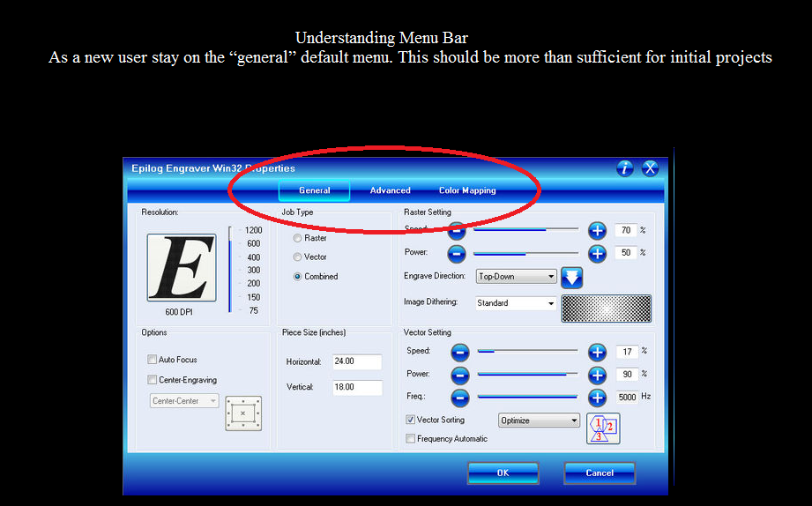Select the 1200 resolution mark
The width and height of the screenshot is (812, 506).
[253, 230]
